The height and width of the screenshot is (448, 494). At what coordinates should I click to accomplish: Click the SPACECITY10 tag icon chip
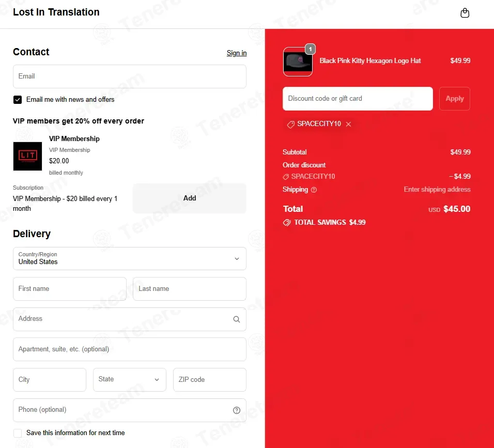290,124
